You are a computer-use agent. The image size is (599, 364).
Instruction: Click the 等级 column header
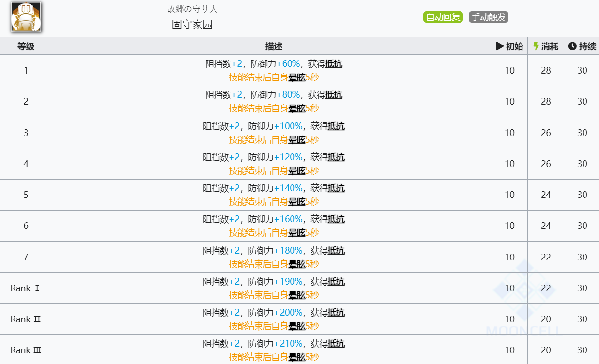click(x=26, y=46)
